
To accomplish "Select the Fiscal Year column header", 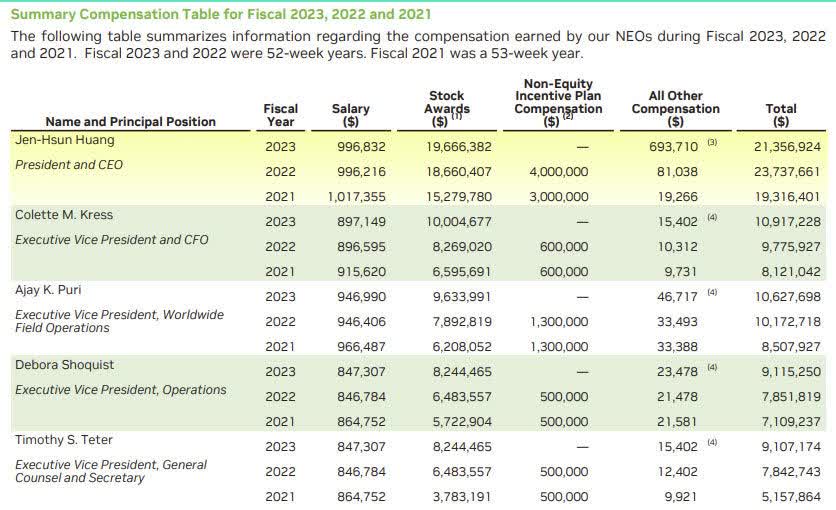I will point(281,114).
